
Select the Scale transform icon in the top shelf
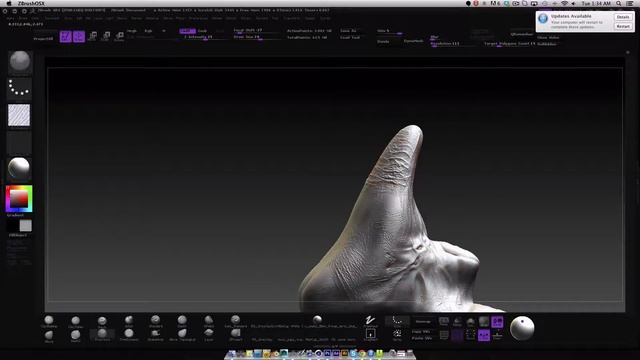point(106,36)
